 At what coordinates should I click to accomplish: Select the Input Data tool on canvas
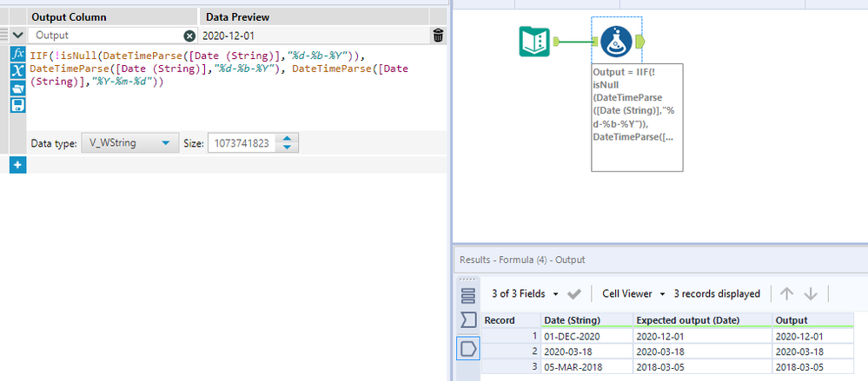tap(534, 42)
